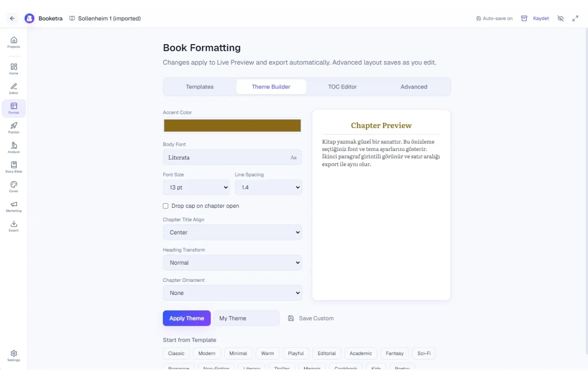Choose the Sci-Fi template chip

tap(424, 353)
